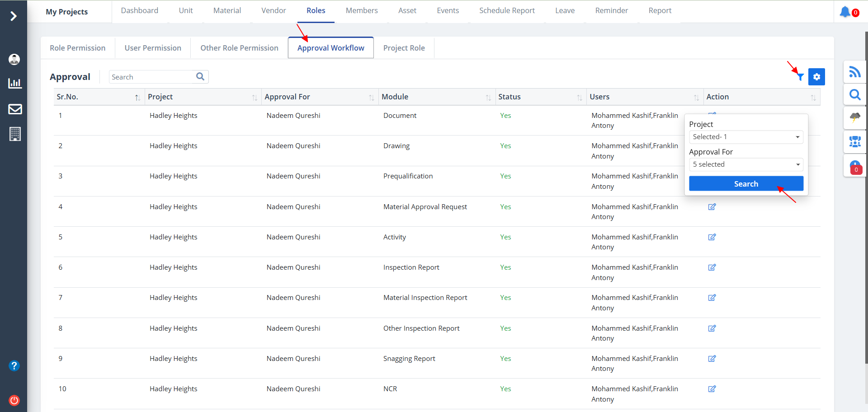This screenshot has width=868, height=412.
Task: Sort table by Sr.No. column
Action: pos(137,98)
